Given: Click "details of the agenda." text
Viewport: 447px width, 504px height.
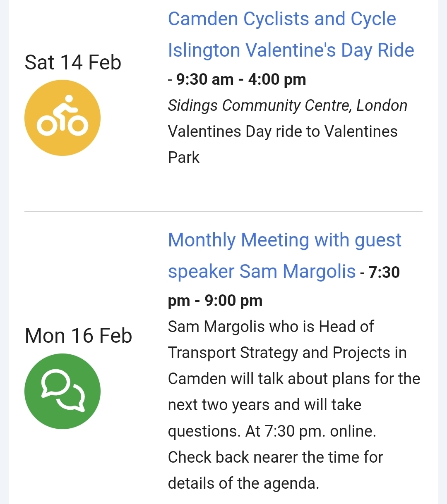Looking at the screenshot, I should pyautogui.click(x=243, y=483).
